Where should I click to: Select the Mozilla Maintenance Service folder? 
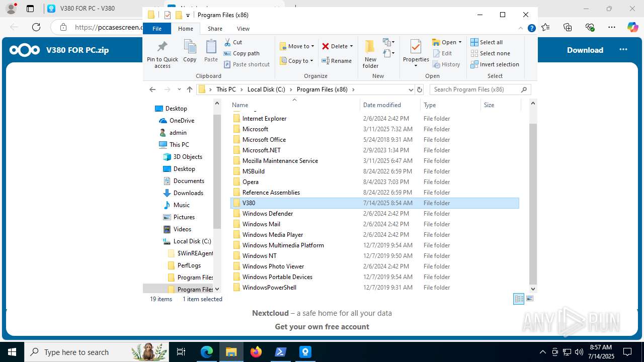[x=375, y=161]
